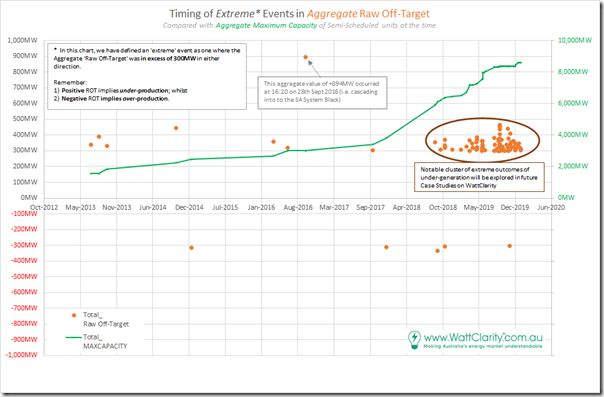Click the notable cluster explanation callout
This screenshot has width=604, height=397.
[479, 177]
